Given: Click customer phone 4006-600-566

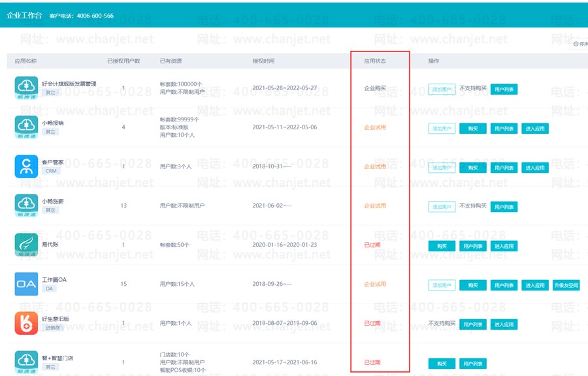Looking at the screenshot, I should (x=95, y=16).
